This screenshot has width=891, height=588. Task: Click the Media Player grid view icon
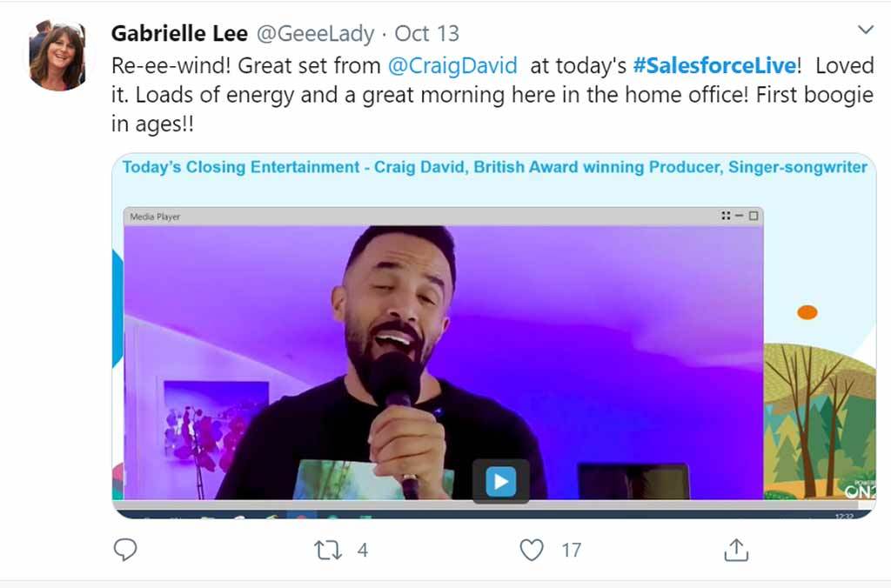coord(726,216)
